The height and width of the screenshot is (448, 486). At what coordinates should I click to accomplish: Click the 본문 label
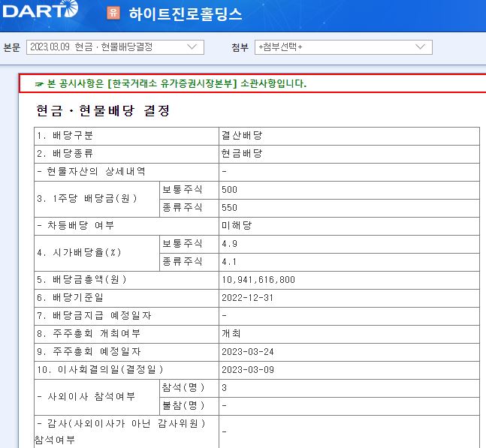12,47
